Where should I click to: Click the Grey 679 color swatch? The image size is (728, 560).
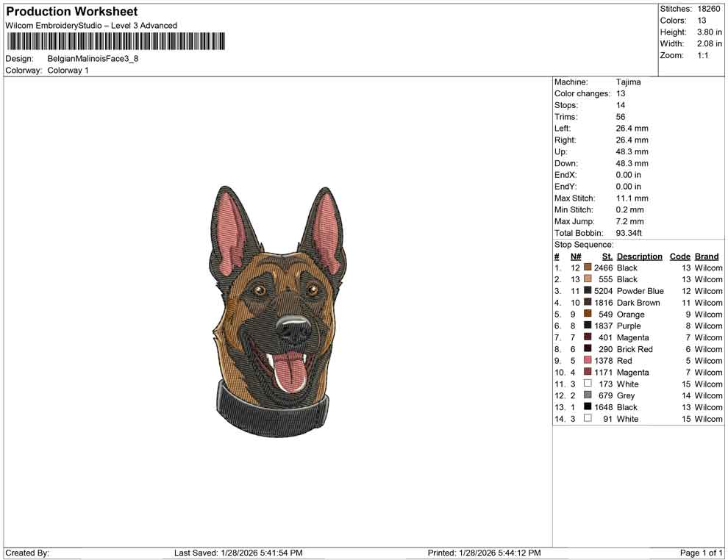tap(588, 395)
